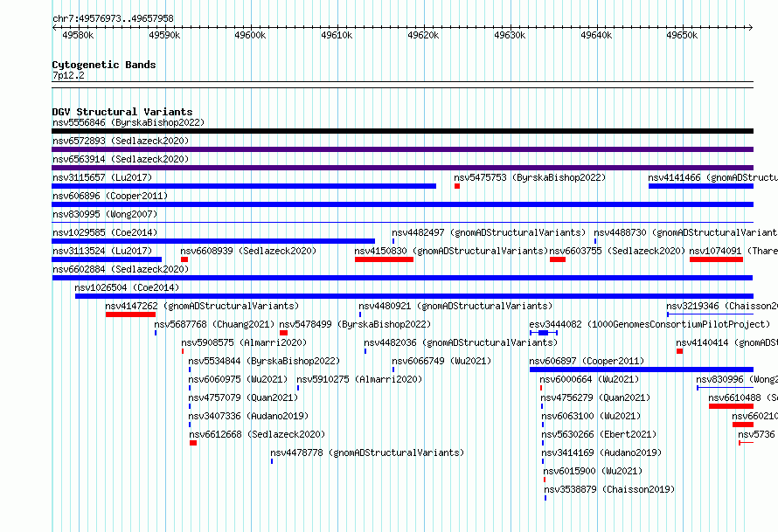Click the 49600k ruler tick label
This screenshot has width=778, height=532.
(x=250, y=35)
